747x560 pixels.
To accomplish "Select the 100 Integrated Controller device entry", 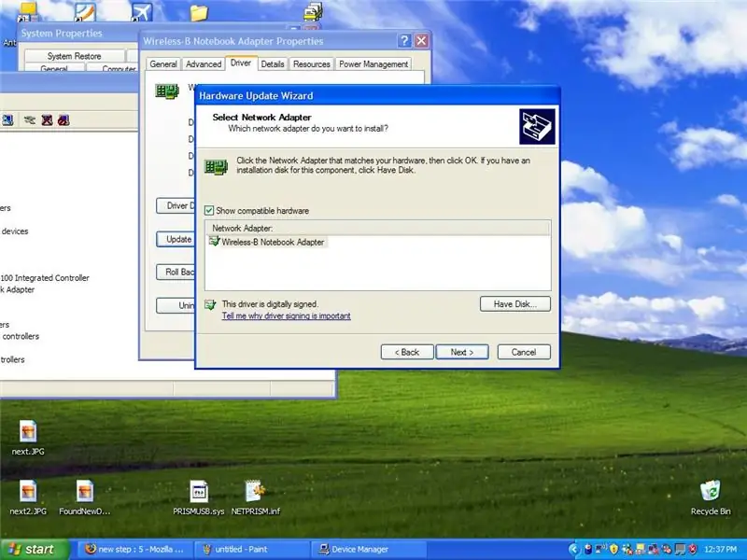I will point(45,277).
